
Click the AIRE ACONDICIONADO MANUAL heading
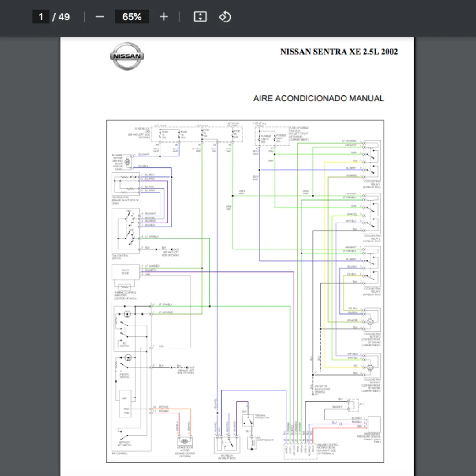pos(319,98)
